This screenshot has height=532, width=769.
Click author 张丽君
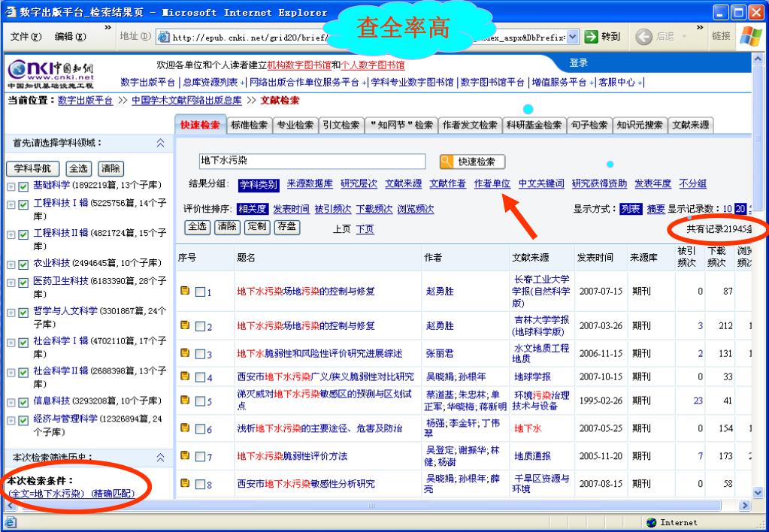click(x=440, y=353)
